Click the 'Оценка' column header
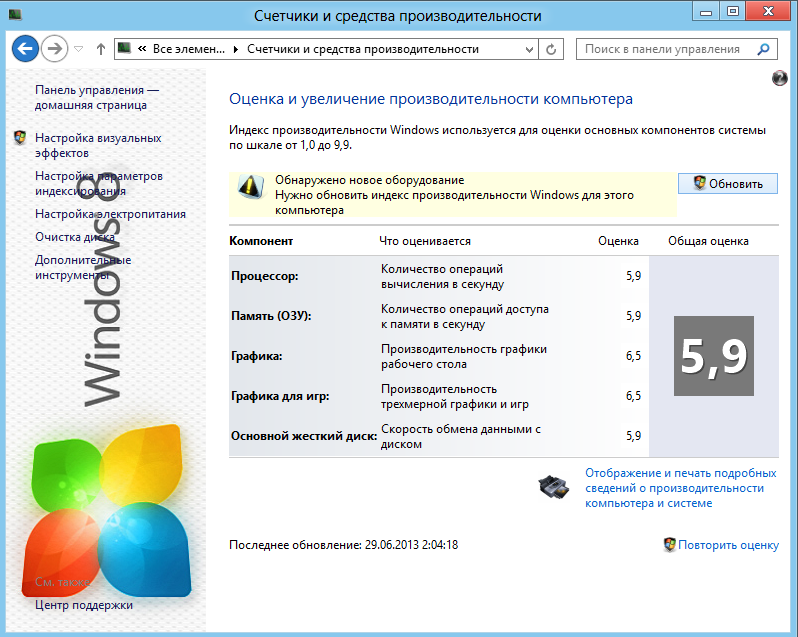The image size is (798, 637). [x=618, y=241]
